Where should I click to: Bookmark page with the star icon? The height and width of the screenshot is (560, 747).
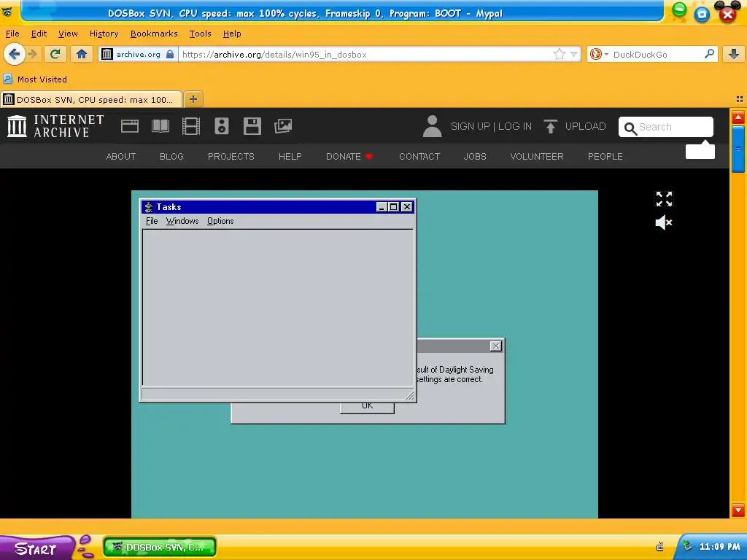(x=560, y=54)
